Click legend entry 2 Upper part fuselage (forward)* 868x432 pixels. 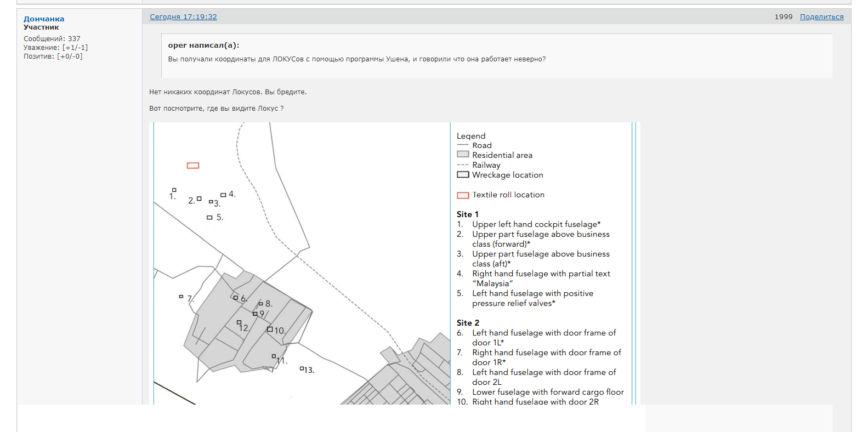click(x=534, y=239)
